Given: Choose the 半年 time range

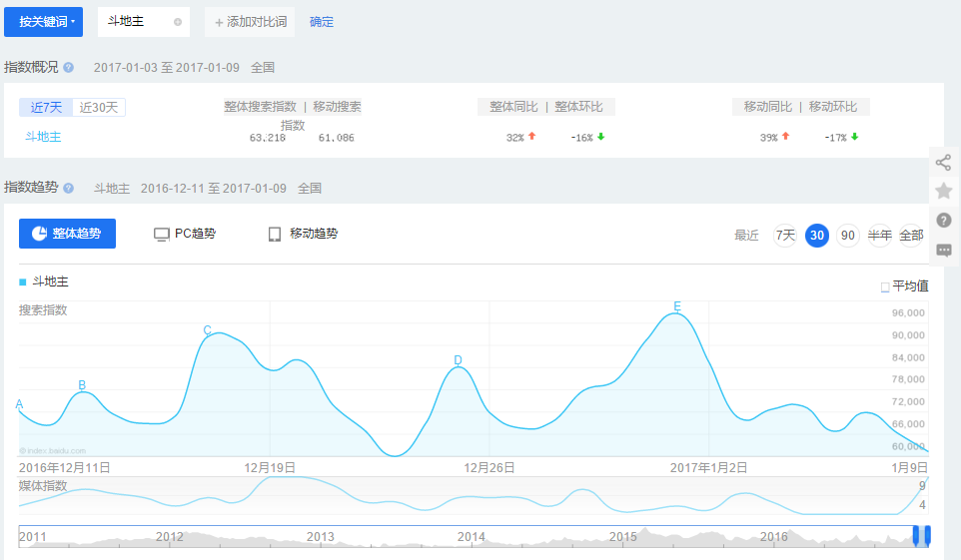Looking at the screenshot, I should pos(880,236).
